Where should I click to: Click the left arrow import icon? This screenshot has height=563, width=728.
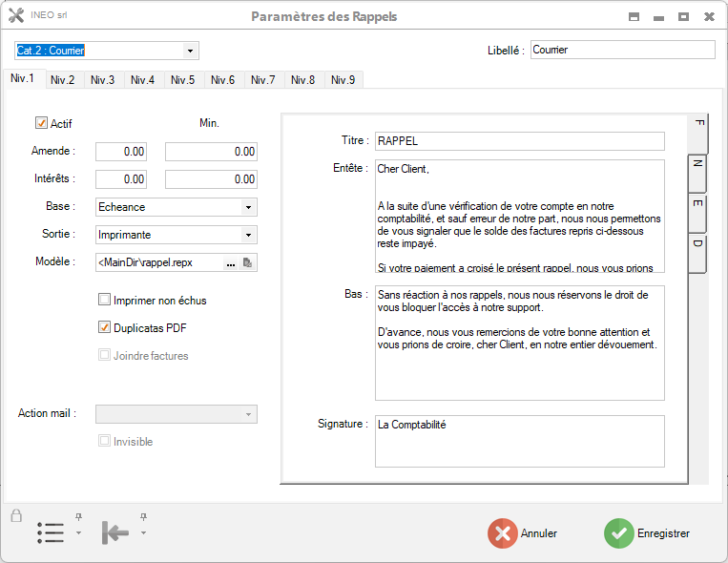click(114, 532)
